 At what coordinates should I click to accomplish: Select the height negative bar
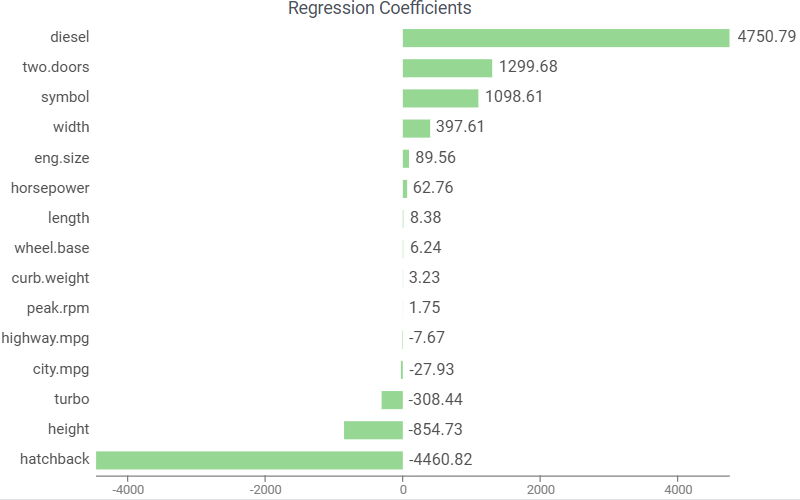pos(373,430)
